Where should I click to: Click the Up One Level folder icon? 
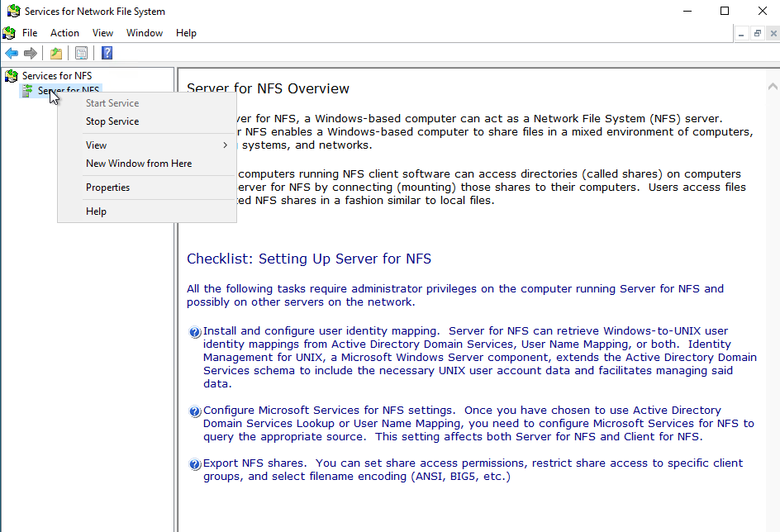[56, 53]
